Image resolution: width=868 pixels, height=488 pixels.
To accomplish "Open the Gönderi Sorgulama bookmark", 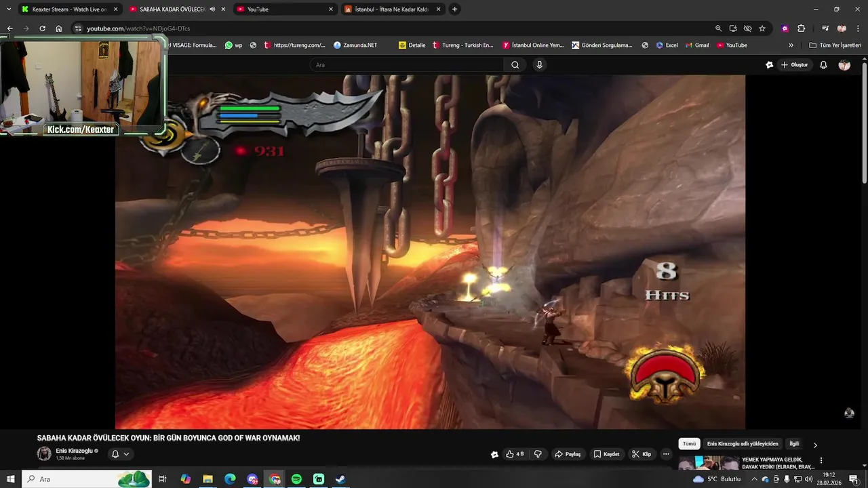I will pos(602,45).
